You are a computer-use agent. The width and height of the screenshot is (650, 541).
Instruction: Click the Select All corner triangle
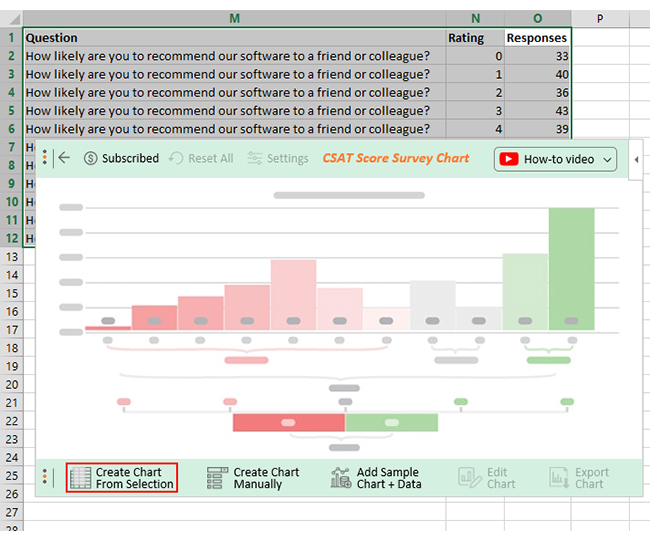click(12, 18)
